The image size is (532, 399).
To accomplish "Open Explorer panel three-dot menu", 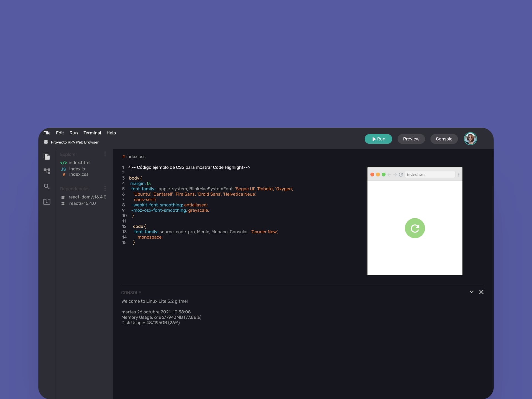I will pyautogui.click(x=105, y=154).
